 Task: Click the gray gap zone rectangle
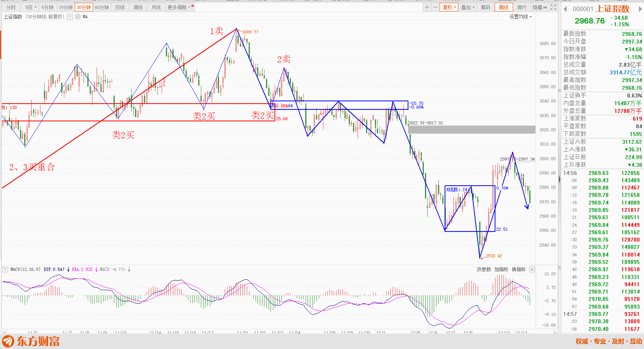pyautogui.click(x=472, y=129)
